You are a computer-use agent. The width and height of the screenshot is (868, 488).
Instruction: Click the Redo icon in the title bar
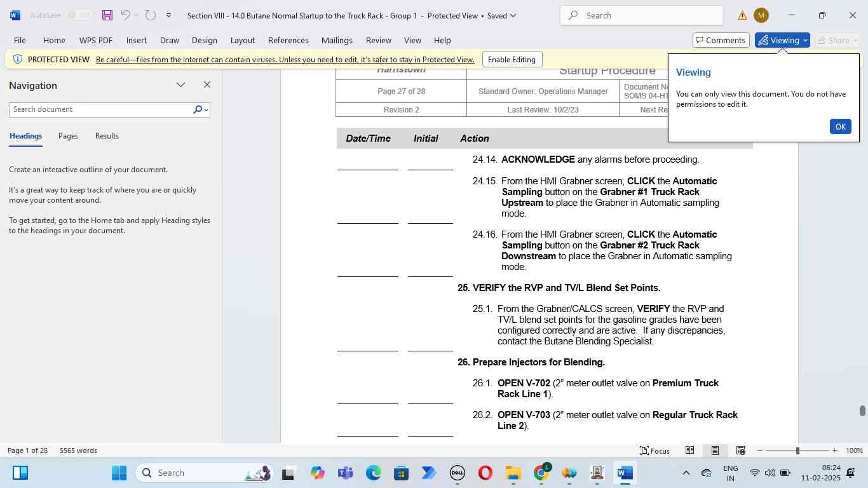[x=151, y=15]
